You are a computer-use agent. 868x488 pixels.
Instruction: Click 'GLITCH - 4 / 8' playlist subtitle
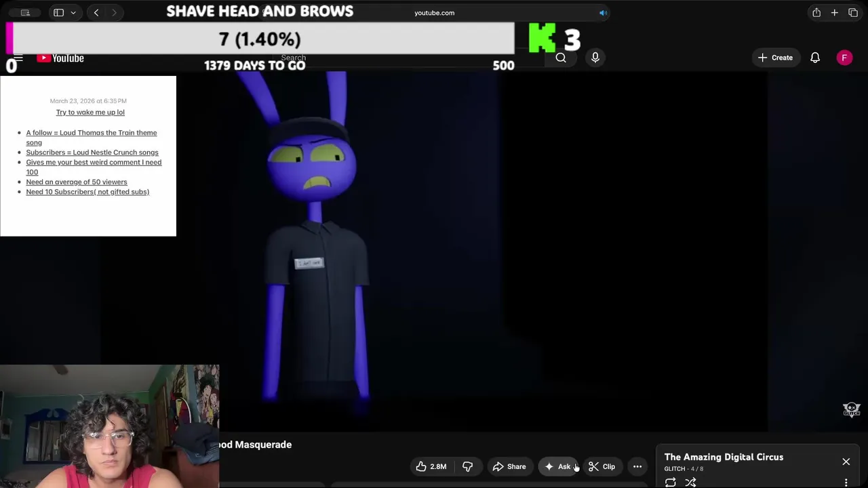pyautogui.click(x=684, y=469)
